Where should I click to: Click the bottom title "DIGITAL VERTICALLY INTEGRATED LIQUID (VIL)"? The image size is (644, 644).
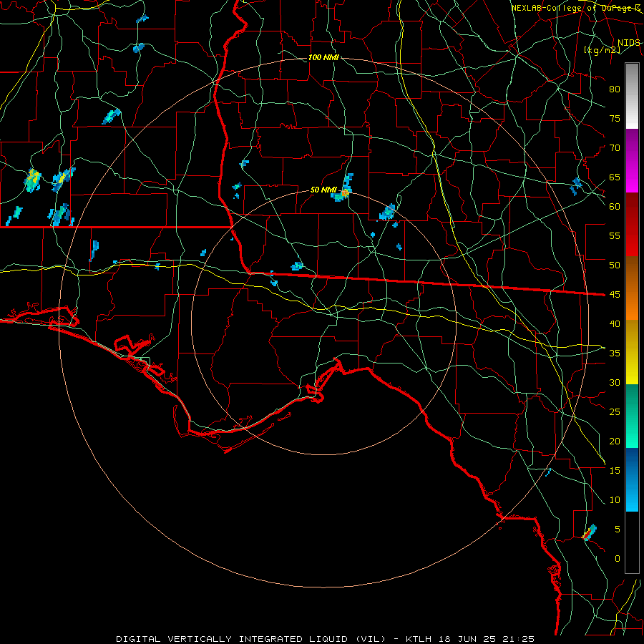pyautogui.click(x=251, y=639)
